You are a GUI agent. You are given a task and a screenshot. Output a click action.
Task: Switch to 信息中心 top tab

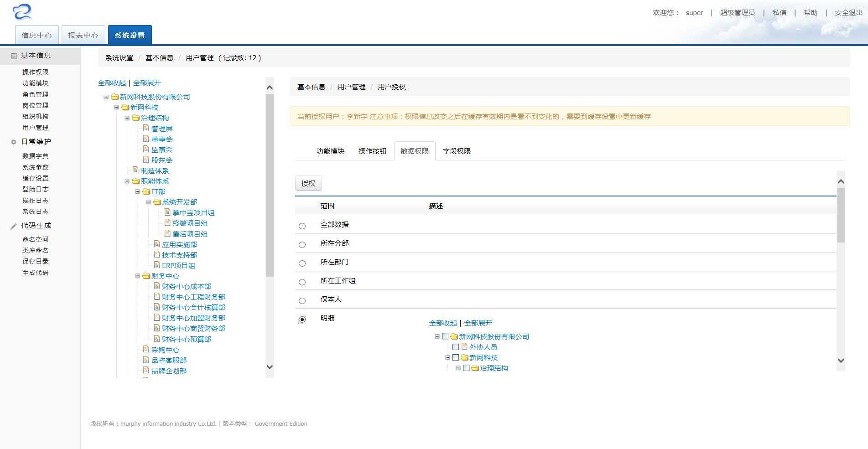click(x=36, y=35)
